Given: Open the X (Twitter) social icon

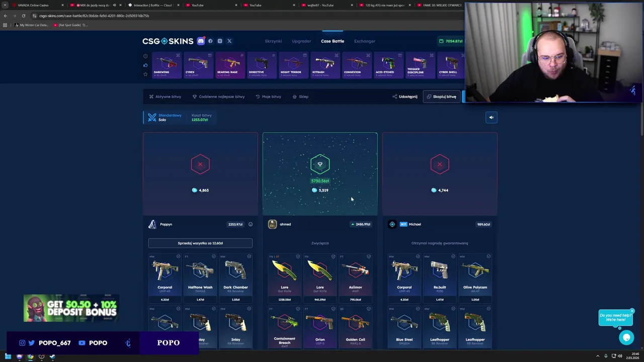Looking at the screenshot, I should [x=229, y=41].
